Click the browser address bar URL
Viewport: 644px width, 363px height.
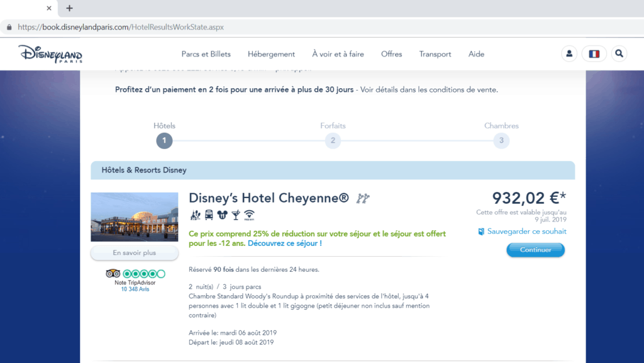[121, 27]
